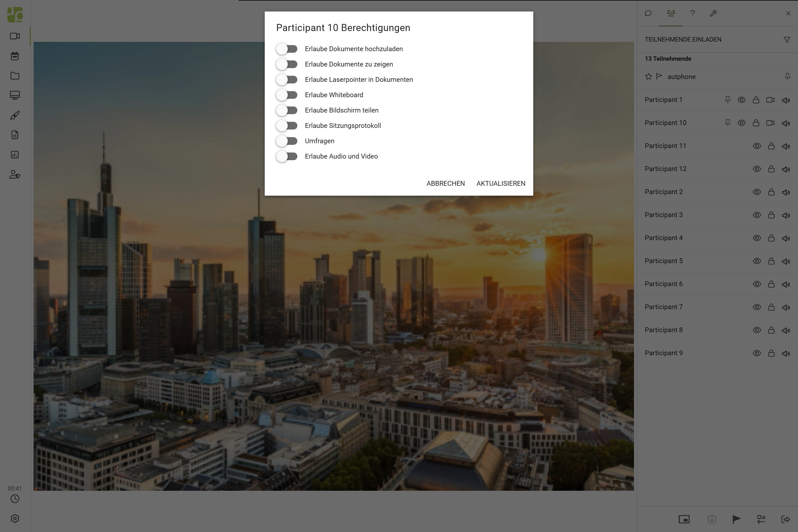Screen dimensions: 798x532
Task: Click ABBRECHEN to cancel dialog
Action: coord(445,184)
